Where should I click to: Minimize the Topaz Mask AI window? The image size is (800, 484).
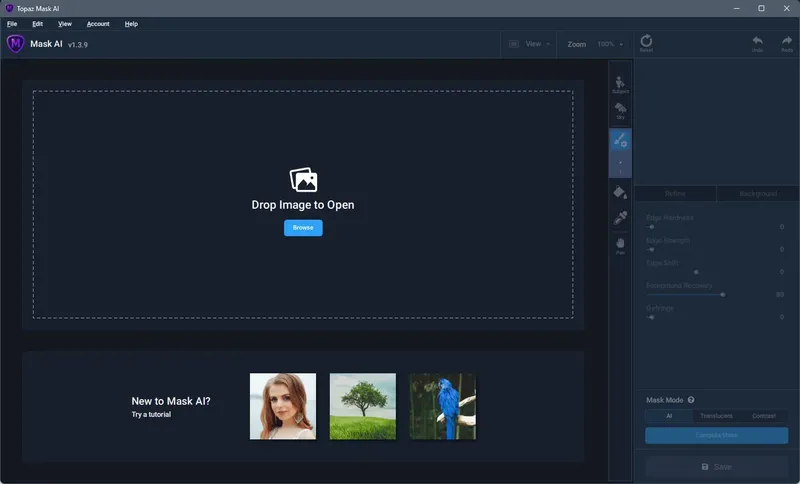(736, 8)
